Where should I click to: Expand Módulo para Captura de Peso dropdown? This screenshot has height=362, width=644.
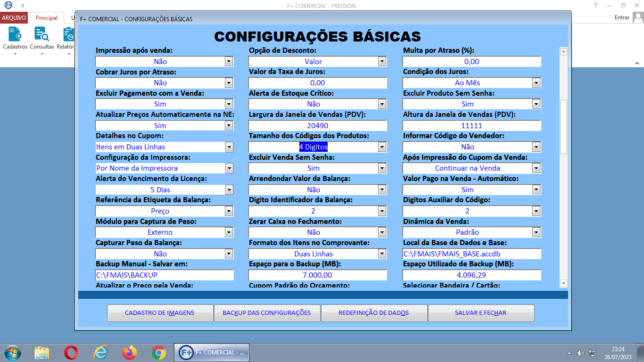tap(229, 232)
